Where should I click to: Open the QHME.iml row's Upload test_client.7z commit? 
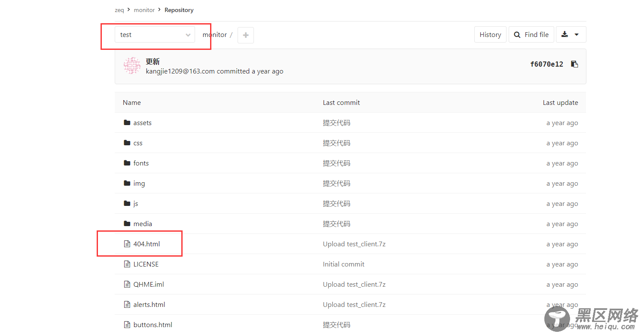tap(354, 285)
